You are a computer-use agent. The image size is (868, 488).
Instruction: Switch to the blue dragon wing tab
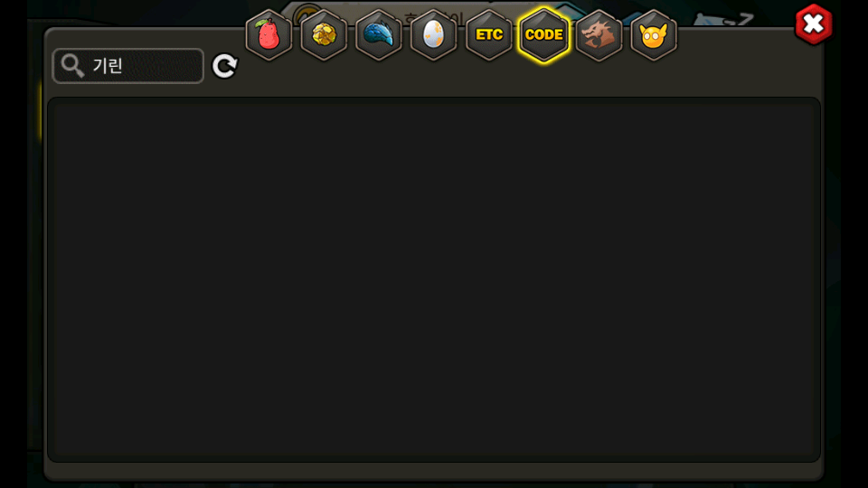tap(379, 35)
